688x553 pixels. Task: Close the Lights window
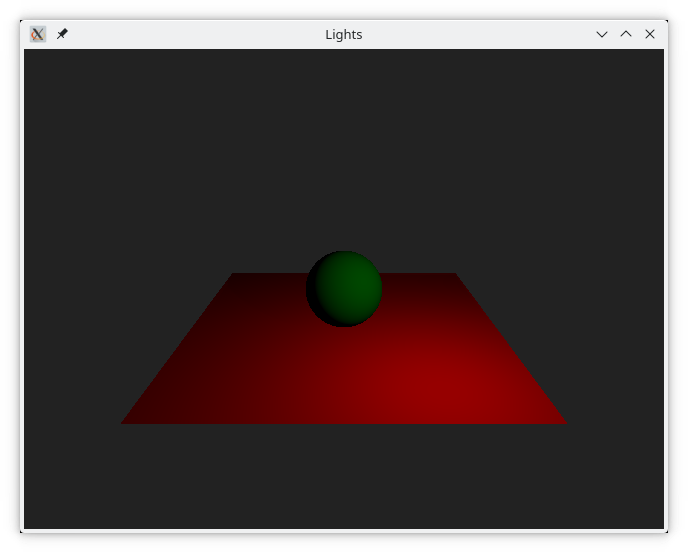(x=650, y=34)
